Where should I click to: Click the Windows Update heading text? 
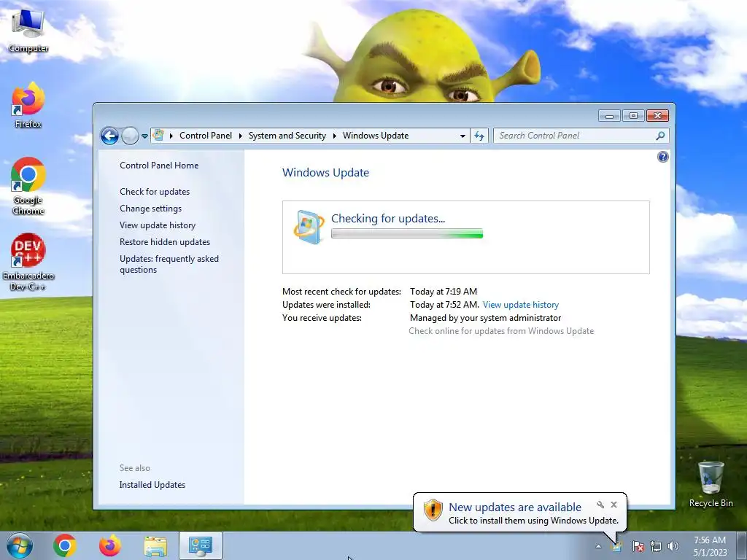pos(325,173)
